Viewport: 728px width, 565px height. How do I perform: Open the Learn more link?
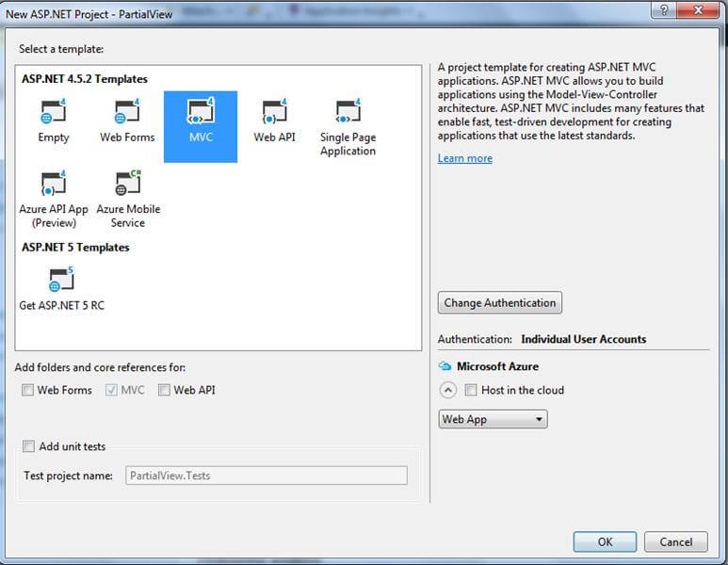[x=464, y=158]
